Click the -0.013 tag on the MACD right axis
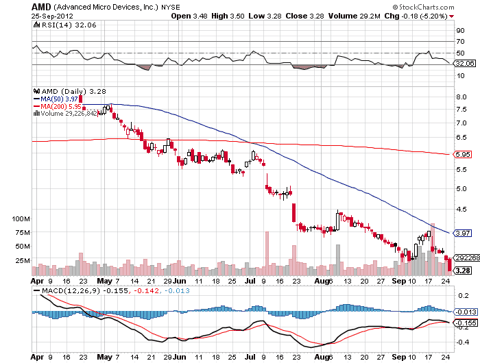480x363 pixels. (x=466, y=312)
